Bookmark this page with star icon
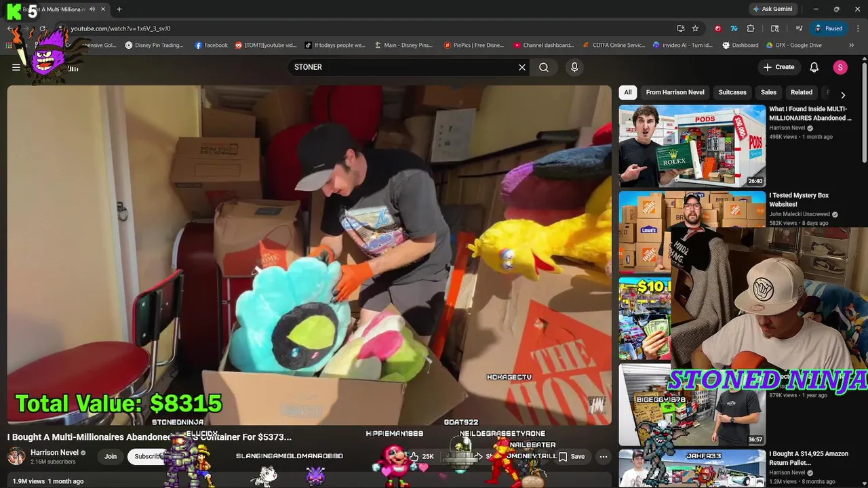868x488 pixels. point(695,28)
